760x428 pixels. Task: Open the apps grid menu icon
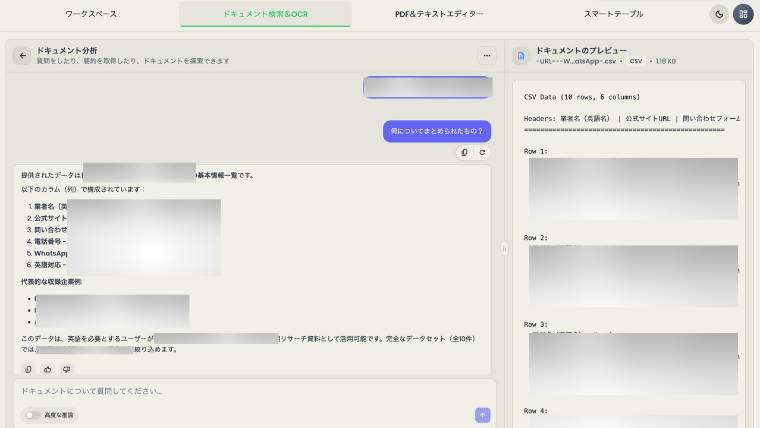click(x=743, y=14)
